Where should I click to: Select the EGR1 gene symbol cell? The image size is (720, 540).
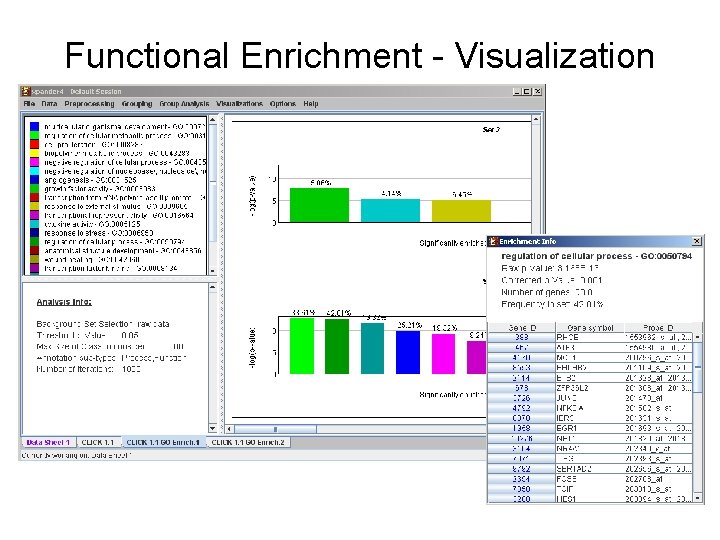[590, 428]
